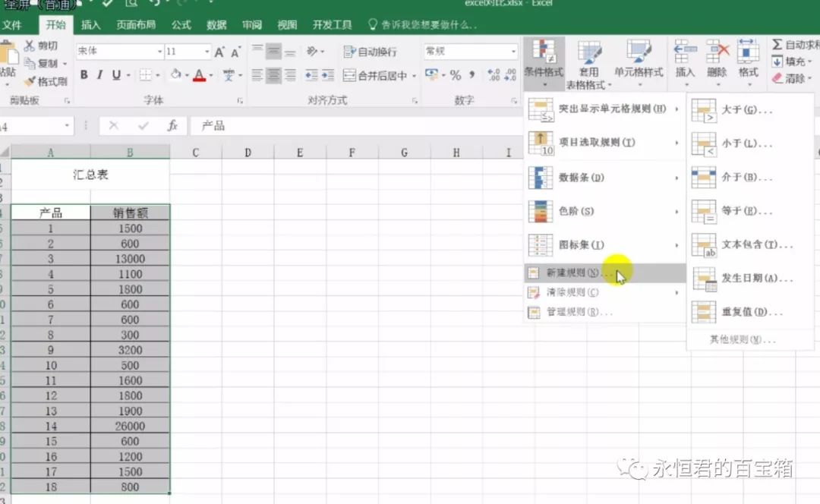Click the 告诉我您想要做什么 search box
Viewport: 820px width, 504px height.
423,24
